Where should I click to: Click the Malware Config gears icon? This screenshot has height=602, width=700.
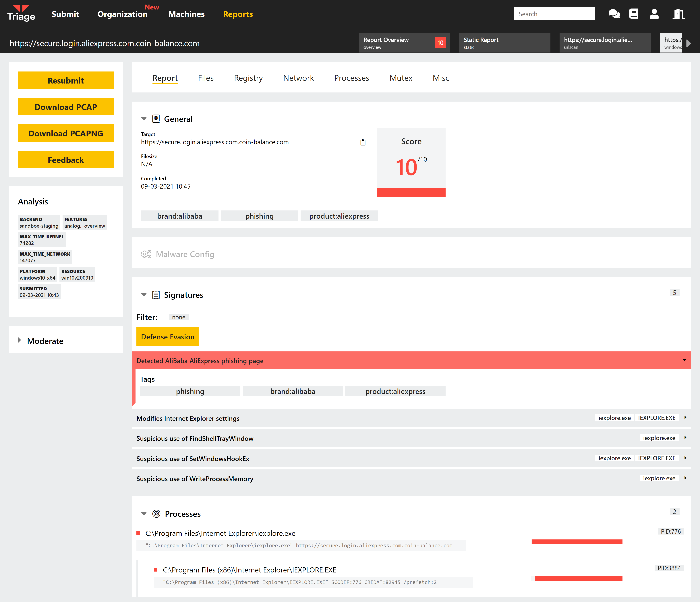(146, 254)
